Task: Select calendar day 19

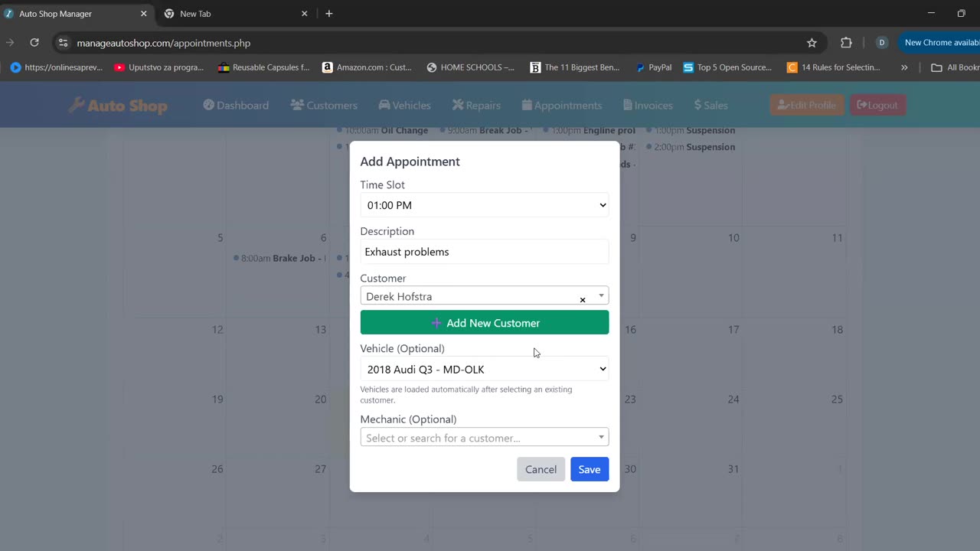Action: 217,399
